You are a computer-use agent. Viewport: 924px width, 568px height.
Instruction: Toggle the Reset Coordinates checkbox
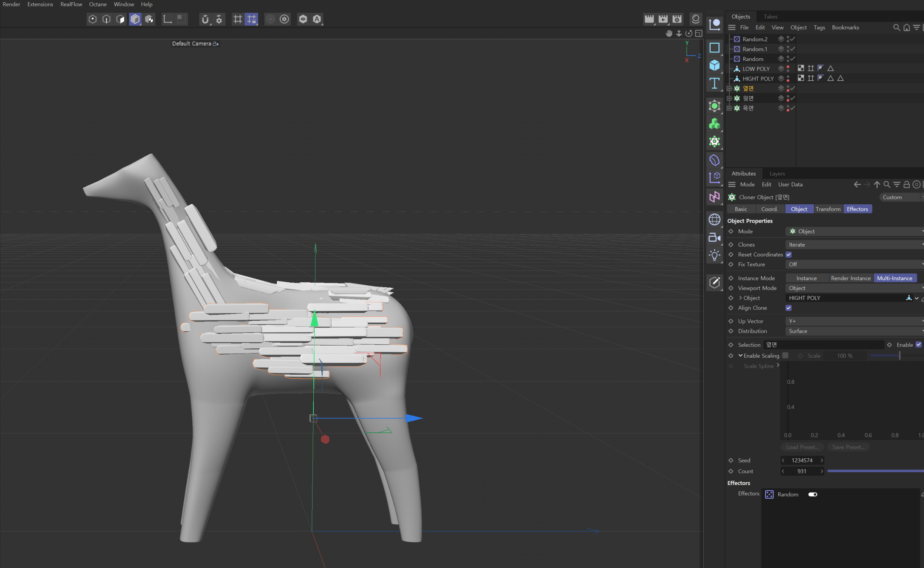789,254
